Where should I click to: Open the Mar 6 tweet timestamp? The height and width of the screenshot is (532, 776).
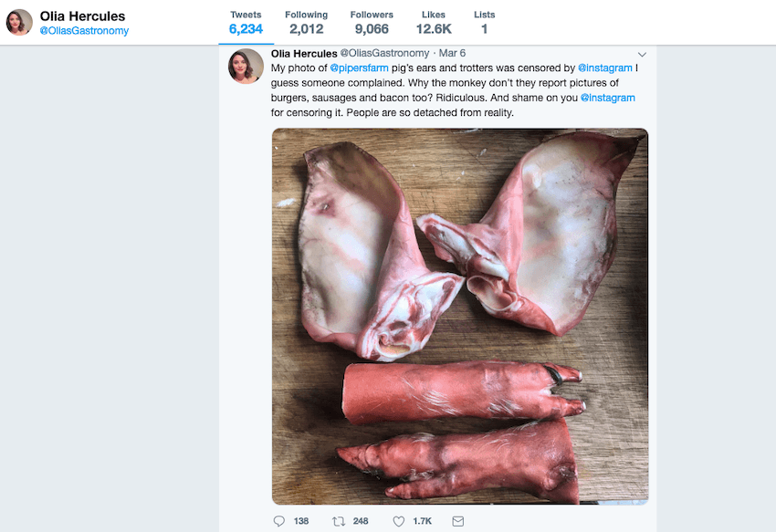452,53
